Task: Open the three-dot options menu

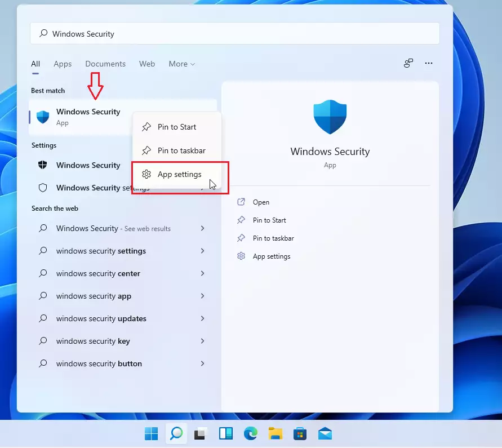Action: pos(429,63)
